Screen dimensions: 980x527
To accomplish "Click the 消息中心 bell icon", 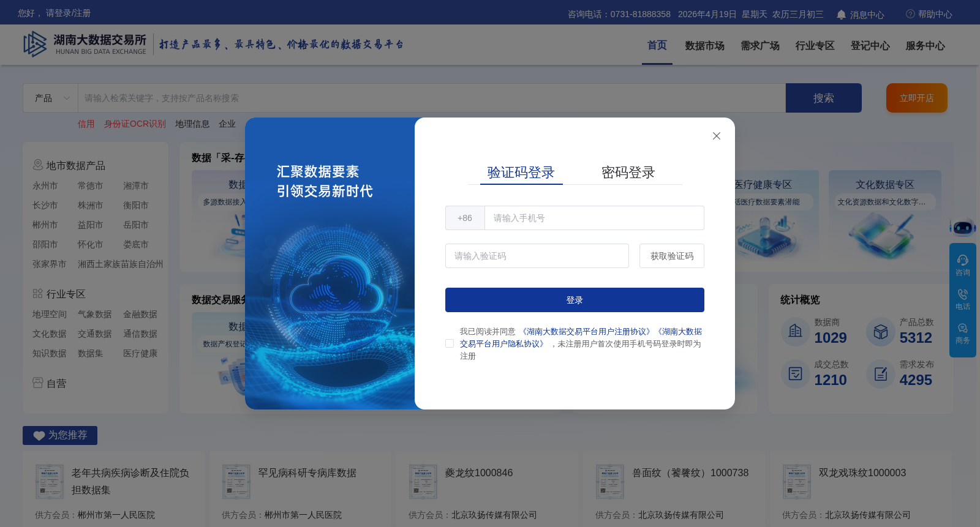I will point(842,14).
